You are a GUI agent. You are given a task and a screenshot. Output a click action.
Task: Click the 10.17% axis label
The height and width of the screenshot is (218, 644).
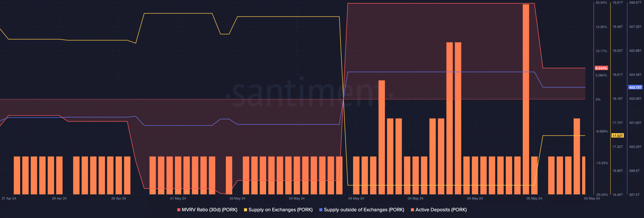601,51
